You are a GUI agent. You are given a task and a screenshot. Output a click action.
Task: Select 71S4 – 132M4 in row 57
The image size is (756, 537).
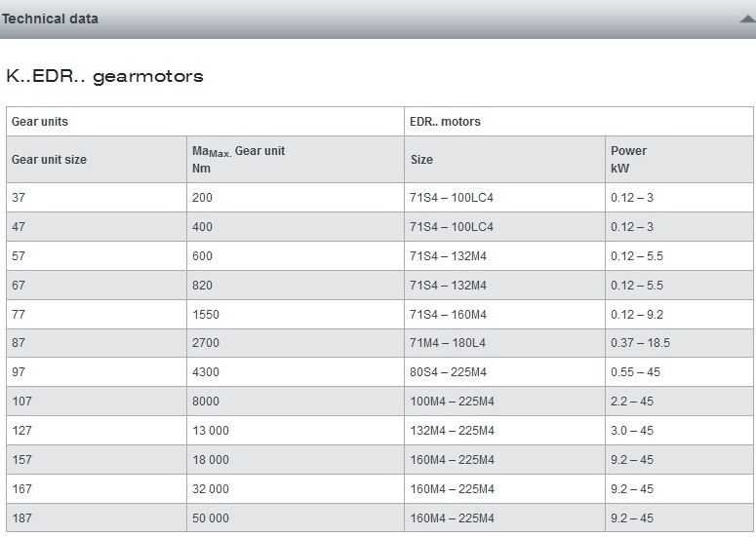point(504,255)
